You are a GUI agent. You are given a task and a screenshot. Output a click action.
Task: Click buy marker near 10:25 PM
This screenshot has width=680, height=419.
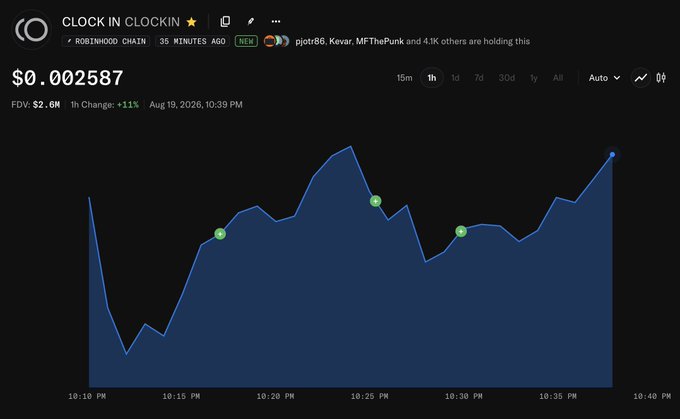coord(376,201)
